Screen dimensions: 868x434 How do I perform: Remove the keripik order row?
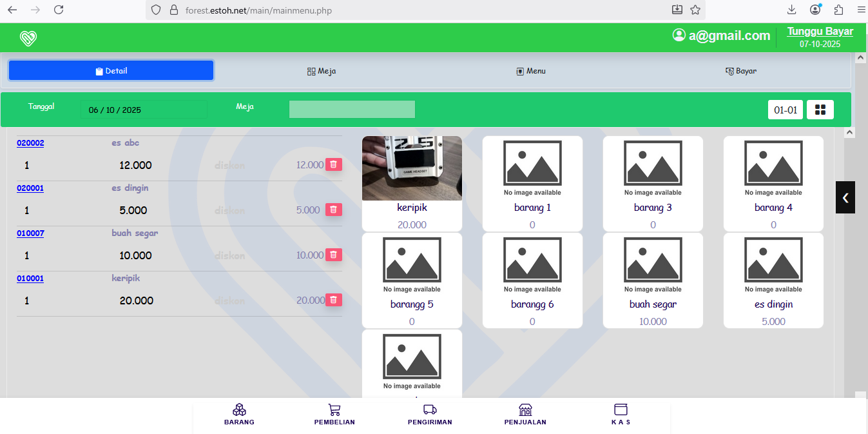pos(333,300)
